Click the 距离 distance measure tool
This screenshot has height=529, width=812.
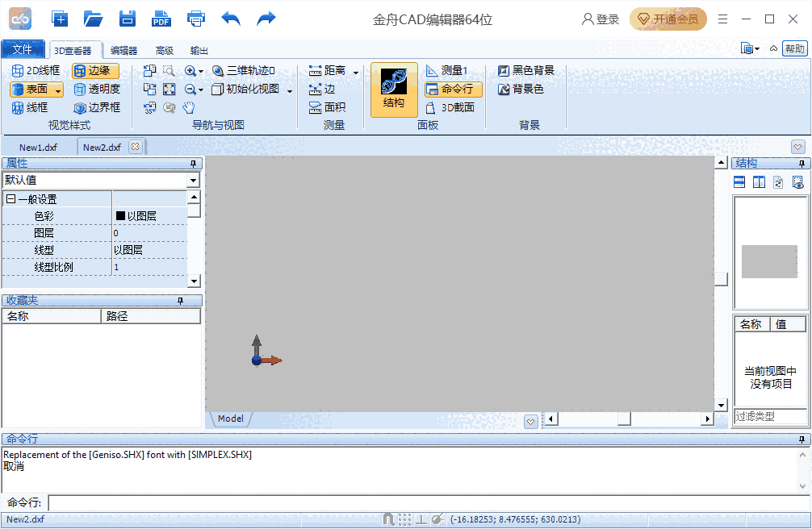[327, 70]
